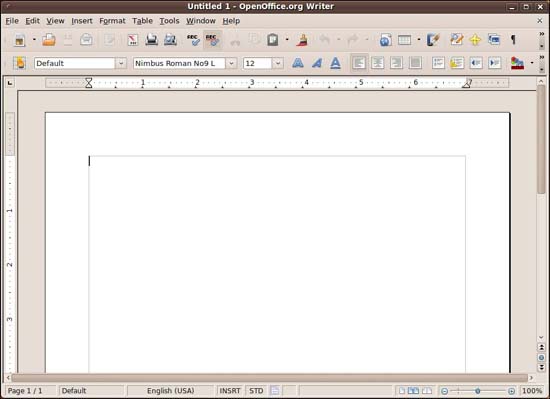Toggle INSRT insert mode in status bar
The width and height of the screenshot is (550, 399).
pos(230,391)
